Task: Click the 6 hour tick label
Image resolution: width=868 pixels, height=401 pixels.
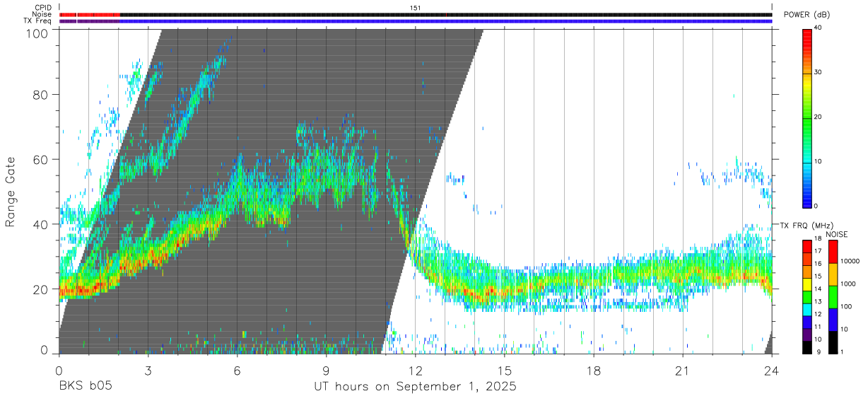Action: (237, 370)
